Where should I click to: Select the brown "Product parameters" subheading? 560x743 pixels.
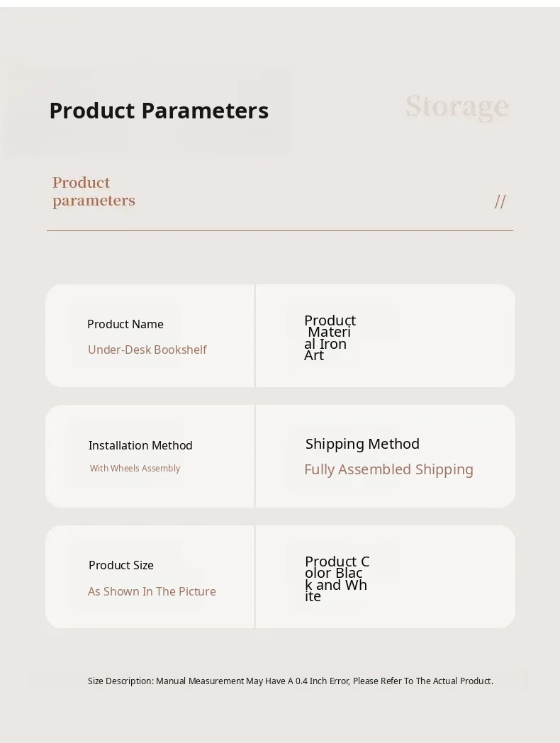coord(94,191)
